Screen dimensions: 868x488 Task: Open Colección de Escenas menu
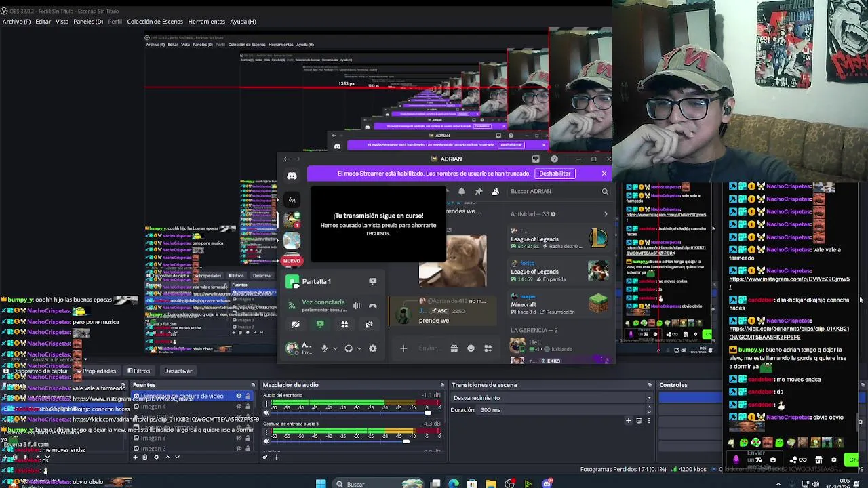click(155, 22)
